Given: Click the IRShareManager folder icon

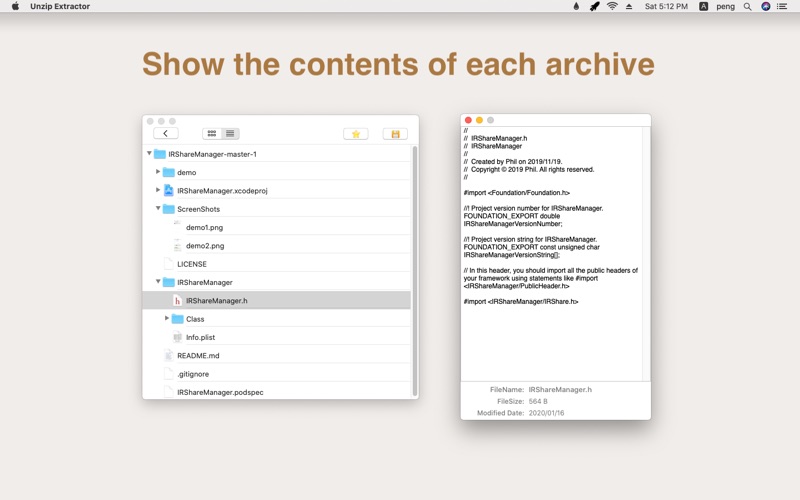Looking at the screenshot, I should [x=168, y=283].
